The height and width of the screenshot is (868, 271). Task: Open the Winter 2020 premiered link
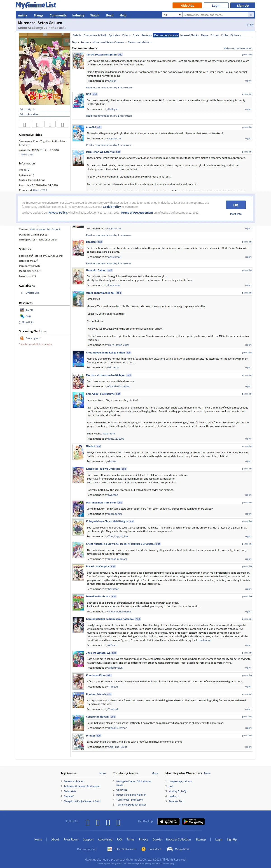coord(40,190)
